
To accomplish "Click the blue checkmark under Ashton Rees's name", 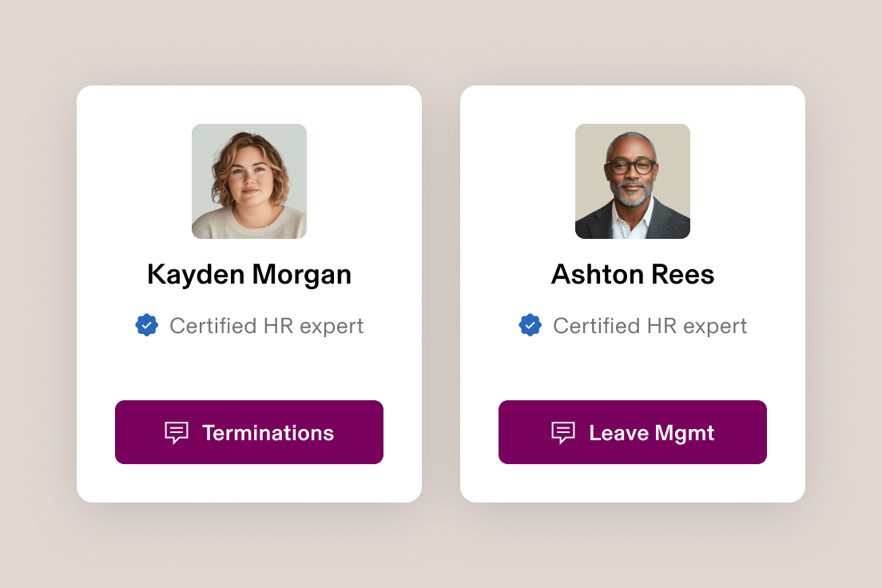I will pos(530,325).
